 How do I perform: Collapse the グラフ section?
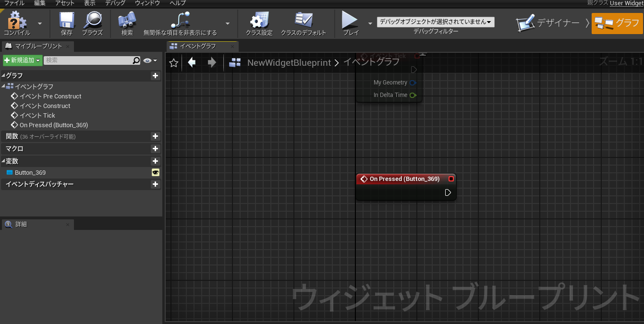3,76
